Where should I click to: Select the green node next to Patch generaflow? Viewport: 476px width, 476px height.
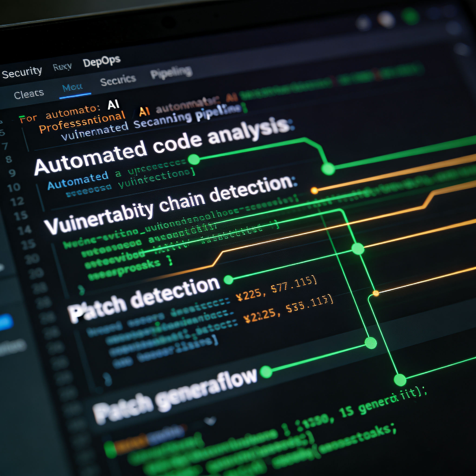[x=266, y=372]
